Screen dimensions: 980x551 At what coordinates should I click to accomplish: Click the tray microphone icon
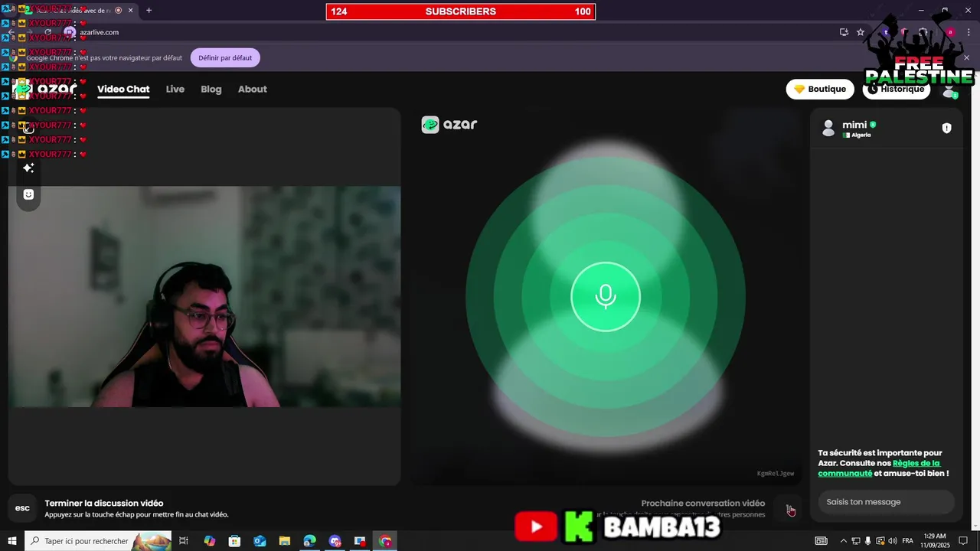click(867, 541)
